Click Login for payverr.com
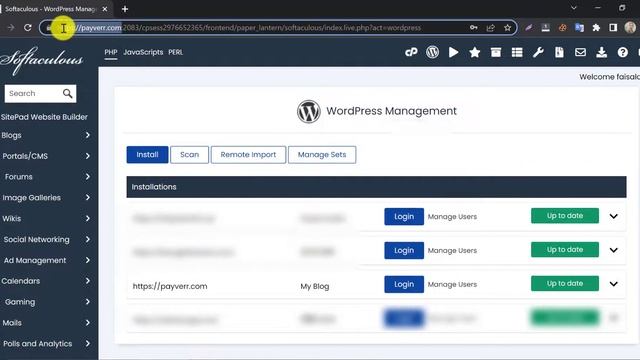 (404, 284)
